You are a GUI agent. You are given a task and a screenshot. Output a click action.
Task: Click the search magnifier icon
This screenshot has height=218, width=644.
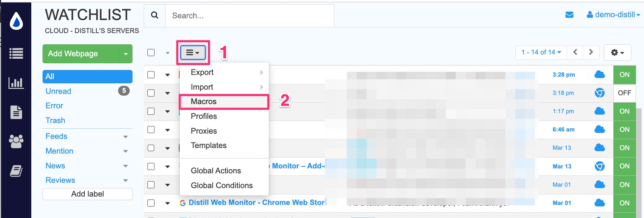[x=155, y=15]
